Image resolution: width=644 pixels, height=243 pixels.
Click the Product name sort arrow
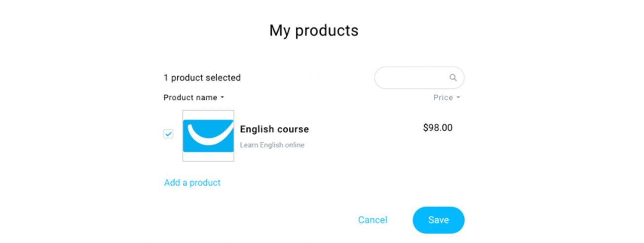pos(222,98)
